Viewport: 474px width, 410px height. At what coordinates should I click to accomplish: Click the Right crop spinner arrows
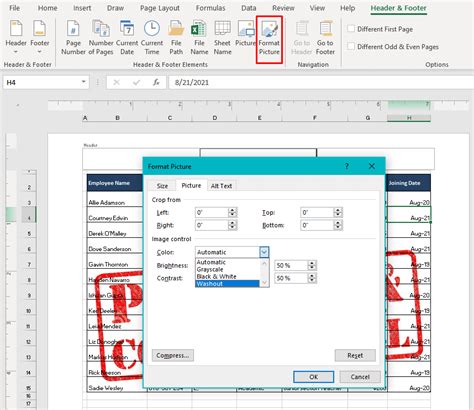coord(233,225)
